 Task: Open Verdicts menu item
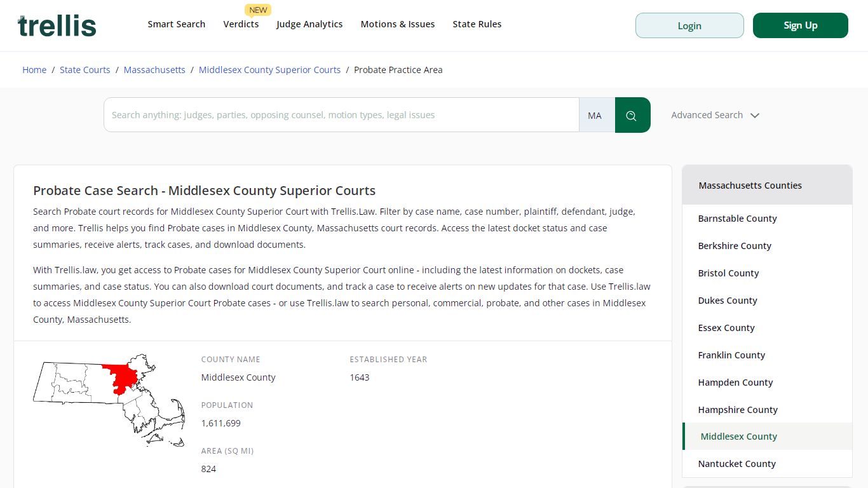[x=241, y=24]
